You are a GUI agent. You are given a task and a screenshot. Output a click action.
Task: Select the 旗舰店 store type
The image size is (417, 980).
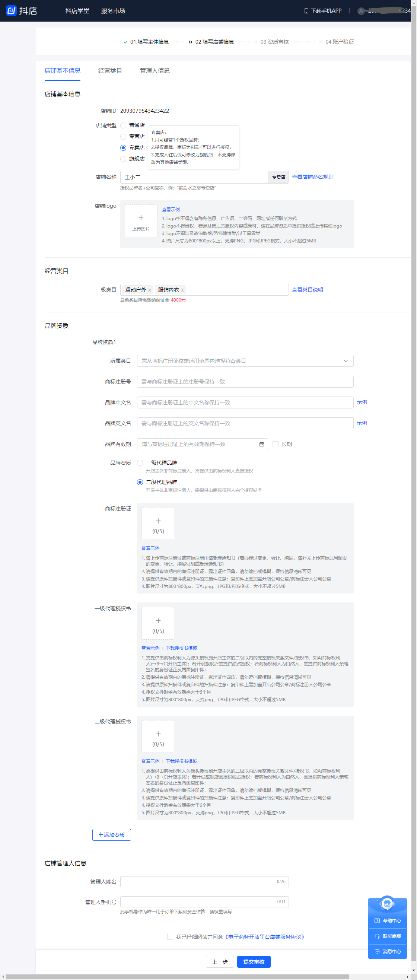pos(123,159)
